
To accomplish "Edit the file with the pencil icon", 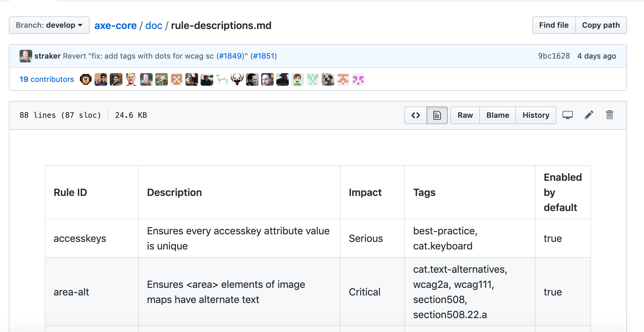I will [x=588, y=115].
